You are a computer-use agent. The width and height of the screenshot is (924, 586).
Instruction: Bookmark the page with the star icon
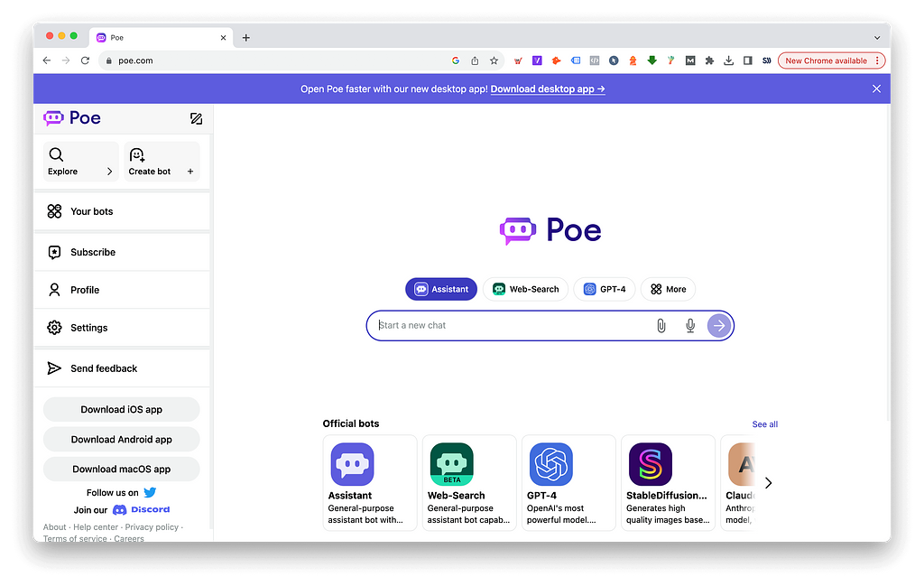[494, 60]
